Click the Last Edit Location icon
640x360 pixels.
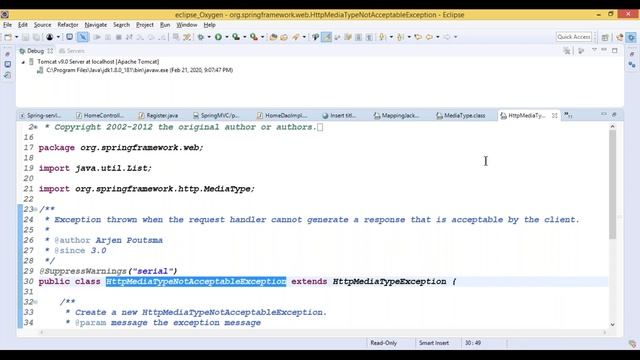pos(418,37)
